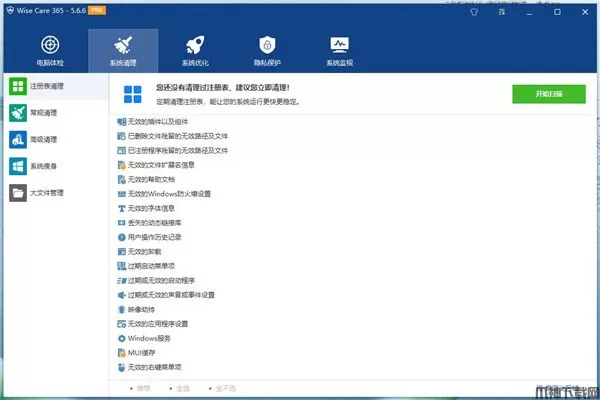The width and height of the screenshot is (600, 400).
Task: Switch to the 系统清理 tab
Action: pyautogui.click(x=123, y=51)
